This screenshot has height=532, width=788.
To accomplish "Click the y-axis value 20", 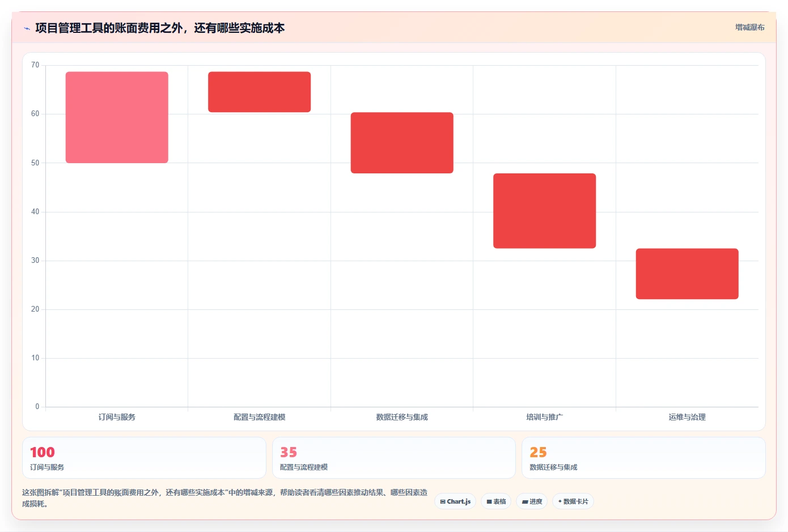I will (x=35, y=309).
